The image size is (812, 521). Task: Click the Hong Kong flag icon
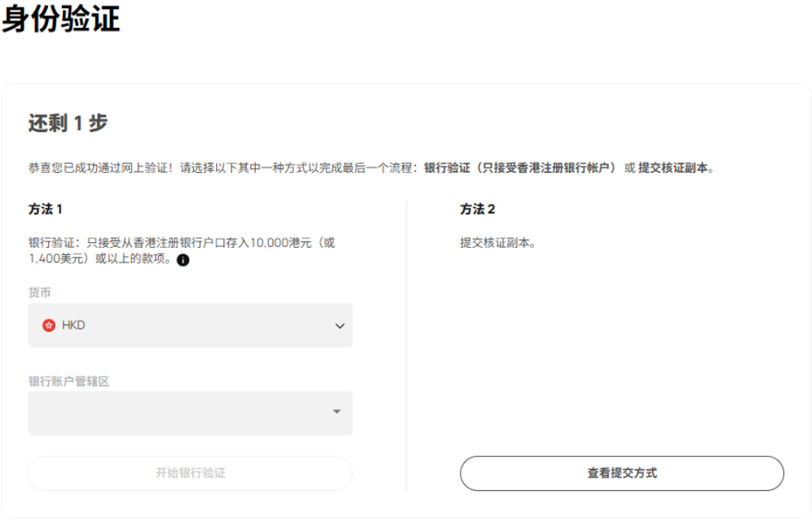click(49, 325)
